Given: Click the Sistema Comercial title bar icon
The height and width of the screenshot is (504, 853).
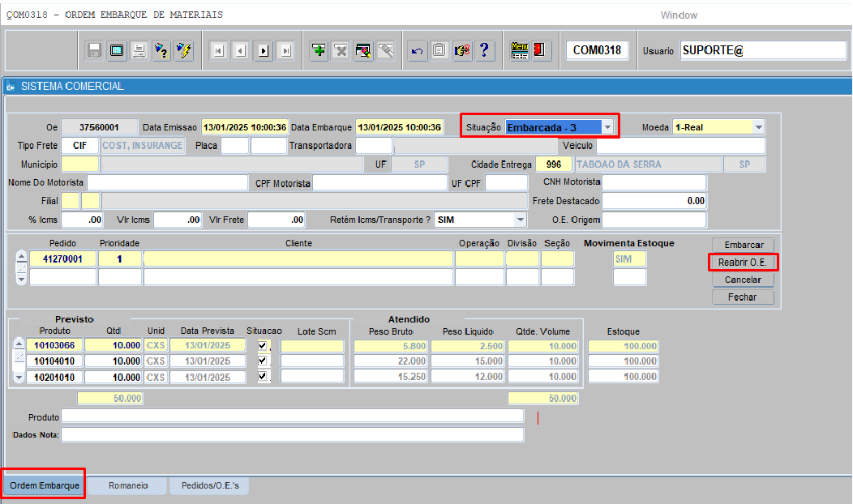Looking at the screenshot, I should tap(11, 87).
